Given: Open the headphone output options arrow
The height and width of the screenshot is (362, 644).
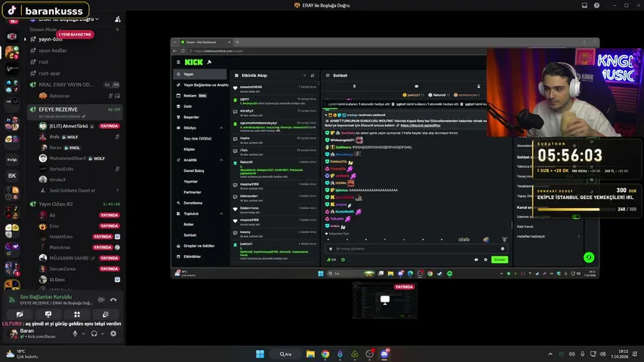Looking at the screenshot, I should click(x=103, y=333).
